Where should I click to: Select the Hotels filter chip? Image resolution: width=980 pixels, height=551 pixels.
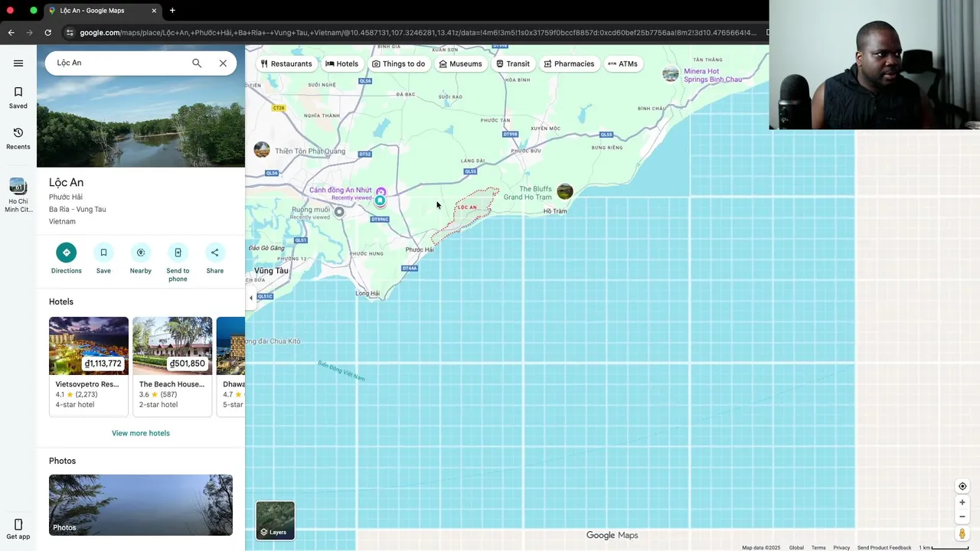click(x=342, y=64)
